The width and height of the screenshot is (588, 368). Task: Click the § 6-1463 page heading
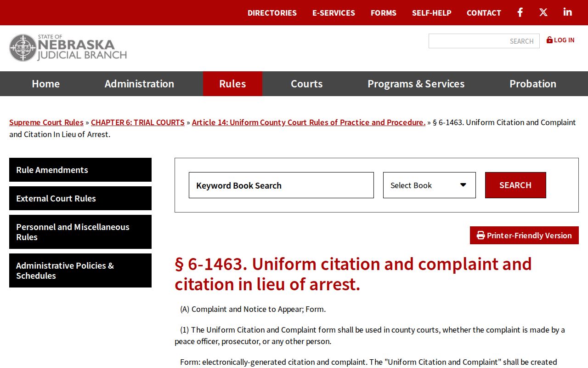coord(353,274)
